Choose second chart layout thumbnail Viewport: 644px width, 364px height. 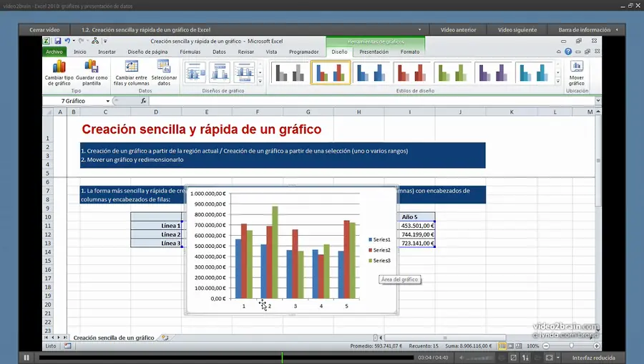point(220,72)
